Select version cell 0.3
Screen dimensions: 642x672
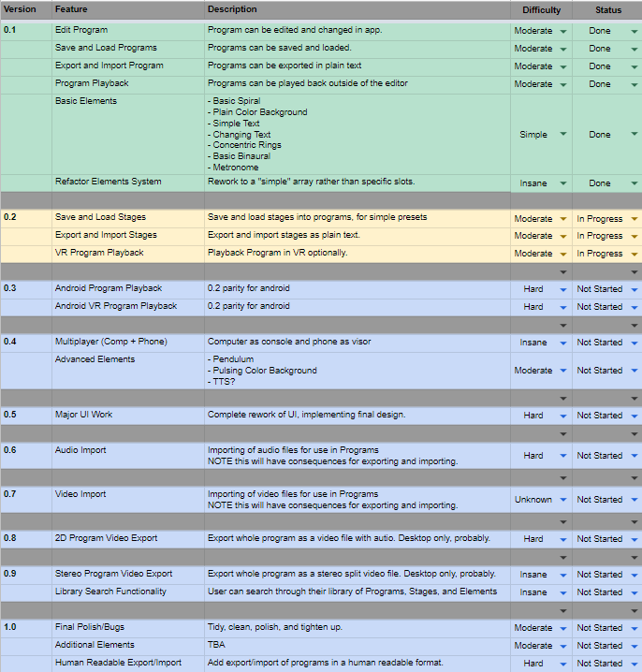tap(26, 289)
